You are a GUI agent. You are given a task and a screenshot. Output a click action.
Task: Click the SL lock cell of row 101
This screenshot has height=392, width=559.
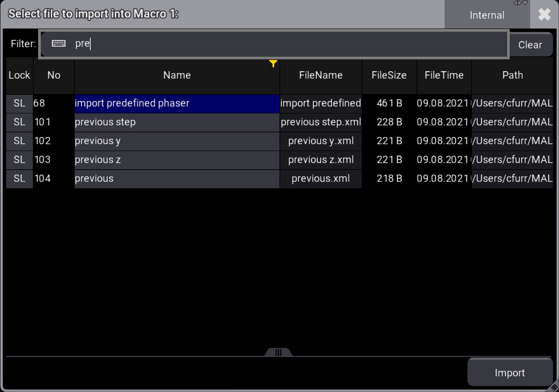[19, 122]
